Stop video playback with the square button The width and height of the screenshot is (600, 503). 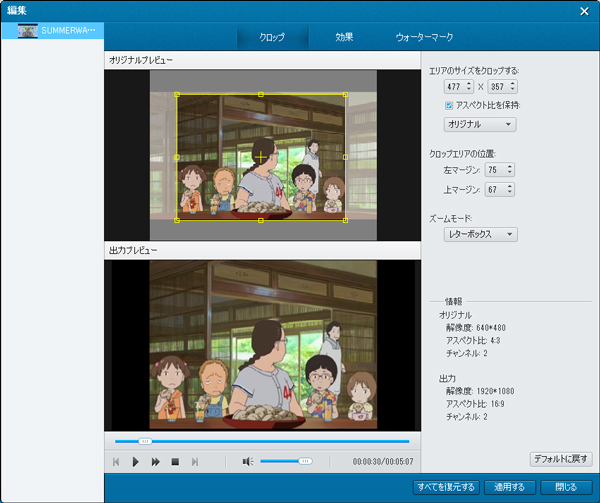click(175, 462)
